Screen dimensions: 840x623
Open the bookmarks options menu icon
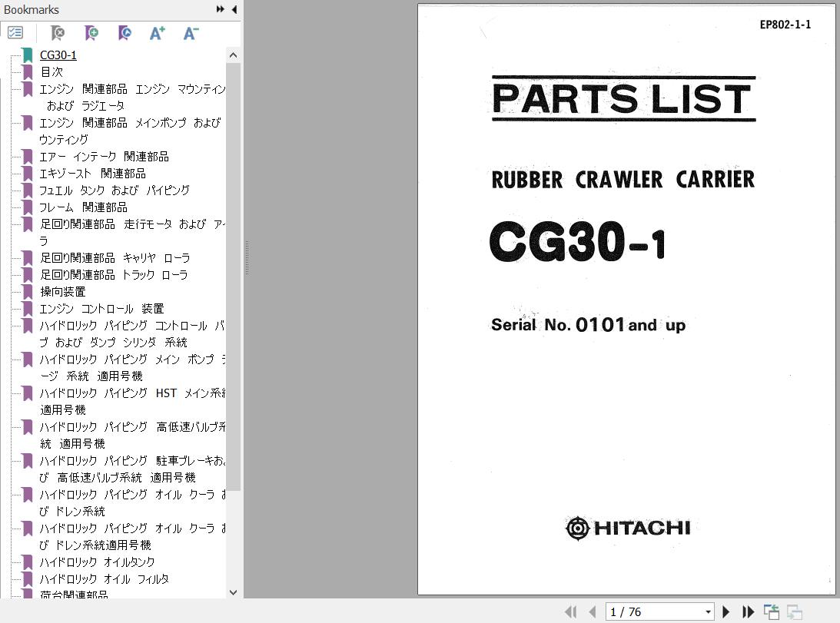pos(15,33)
